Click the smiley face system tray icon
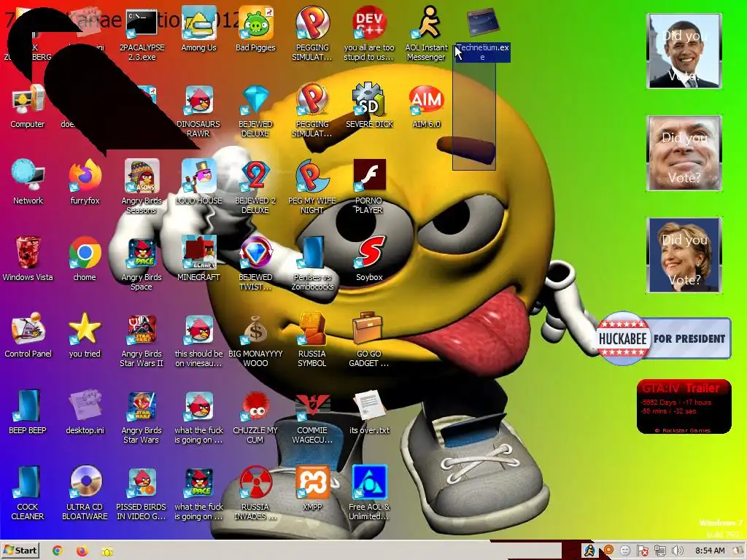Viewport: 747px width, 560px height. (625, 551)
